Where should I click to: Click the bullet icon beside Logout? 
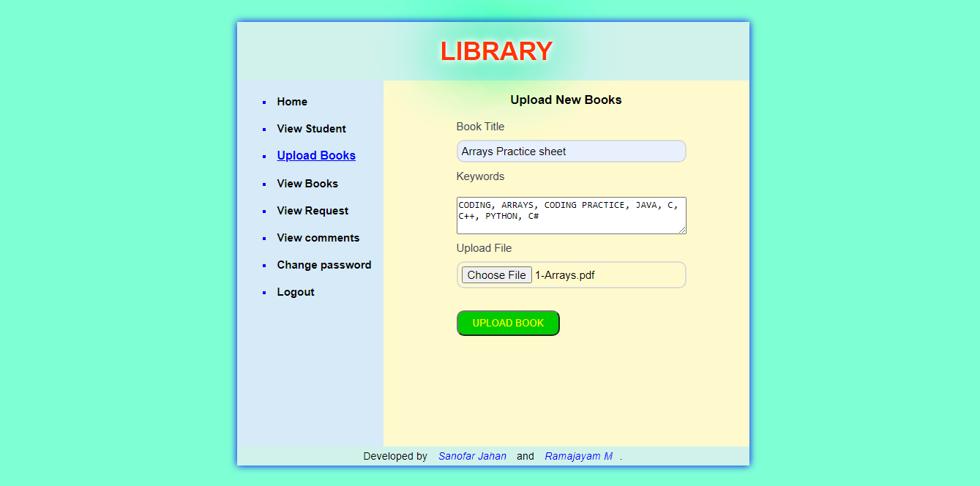tap(263, 292)
